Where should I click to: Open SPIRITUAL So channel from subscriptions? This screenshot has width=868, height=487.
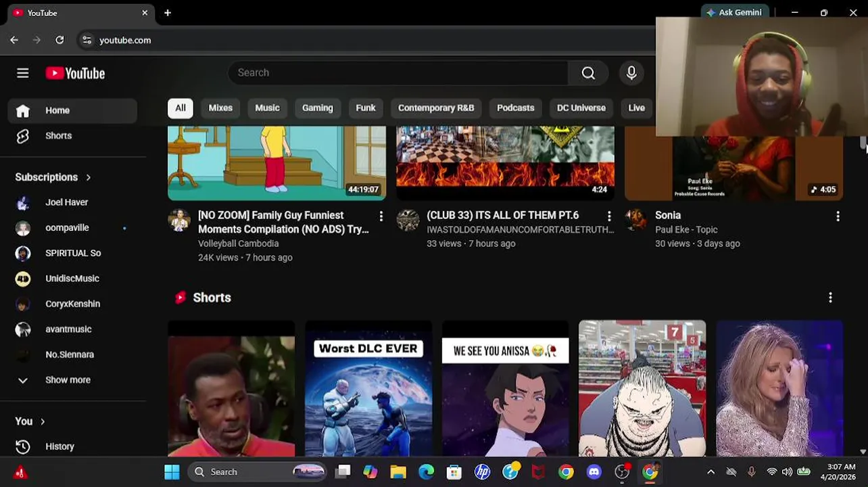[x=72, y=253]
